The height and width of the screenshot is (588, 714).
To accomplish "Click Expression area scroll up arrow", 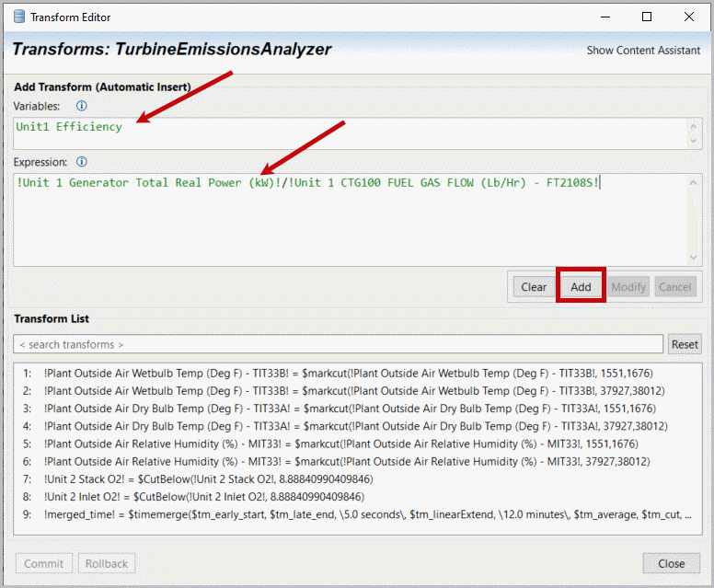I will pyautogui.click(x=694, y=182).
